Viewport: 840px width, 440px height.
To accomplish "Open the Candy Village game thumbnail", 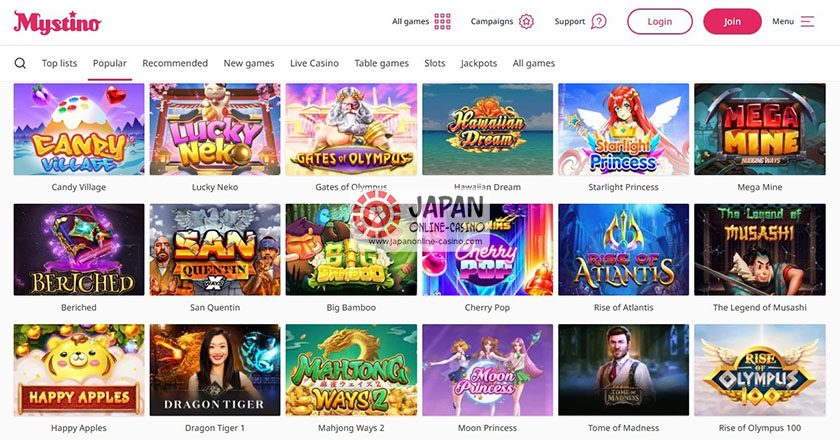I will pyautogui.click(x=79, y=129).
